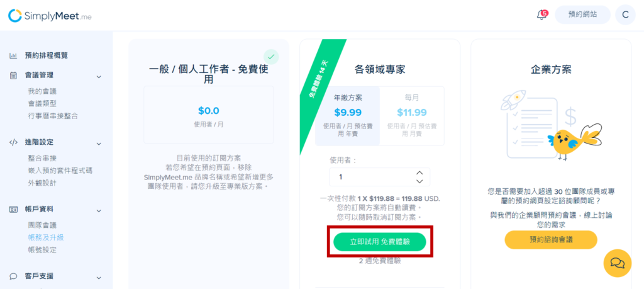Go to 帳號設定 in the sidebar
This screenshot has width=644, height=289.
click(42, 250)
